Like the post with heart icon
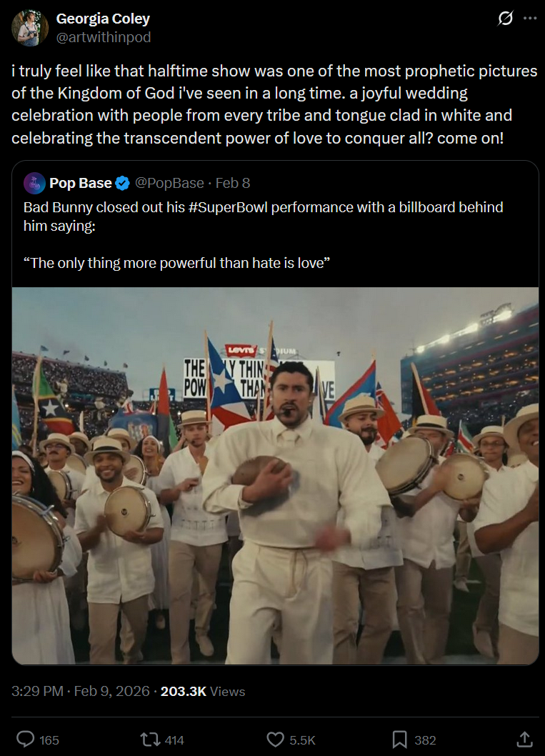The height and width of the screenshot is (756, 545). [275, 740]
